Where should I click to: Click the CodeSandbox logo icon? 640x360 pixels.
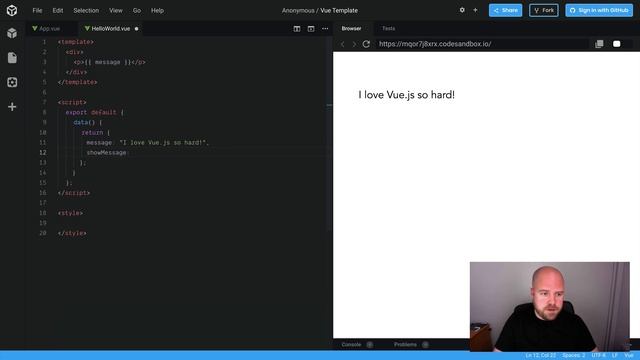point(12,10)
